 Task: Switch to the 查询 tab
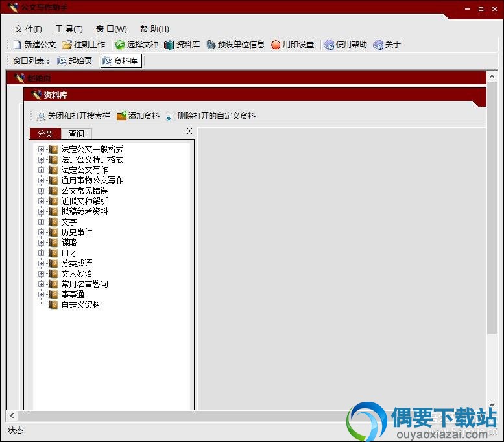pos(76,134)
